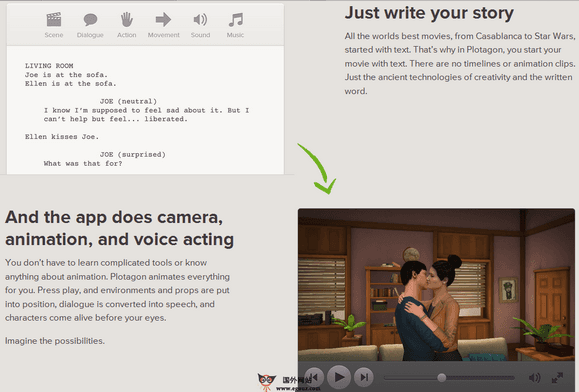Click the video progress slider handle

point(442,378)
